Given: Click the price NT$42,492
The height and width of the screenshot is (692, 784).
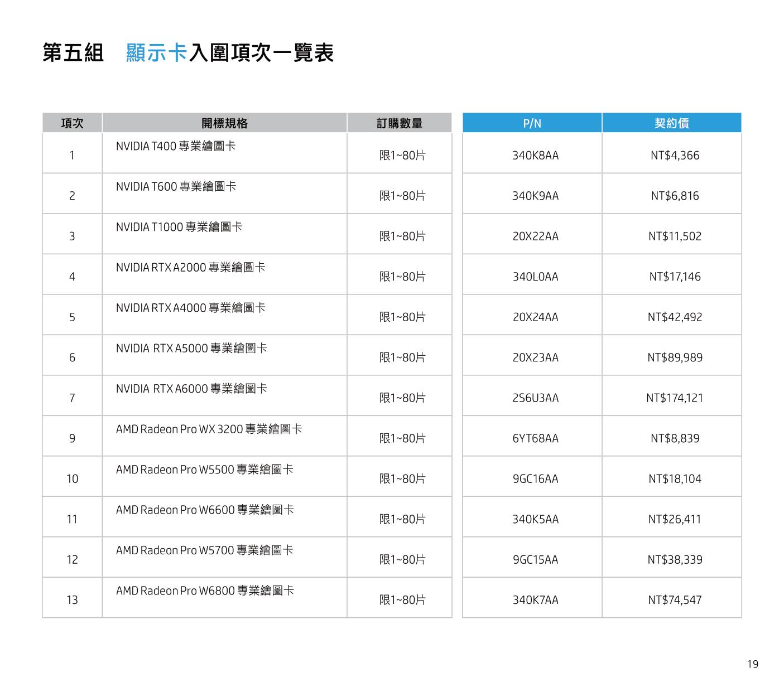Looking at the screenshot, I should (675, 317).
